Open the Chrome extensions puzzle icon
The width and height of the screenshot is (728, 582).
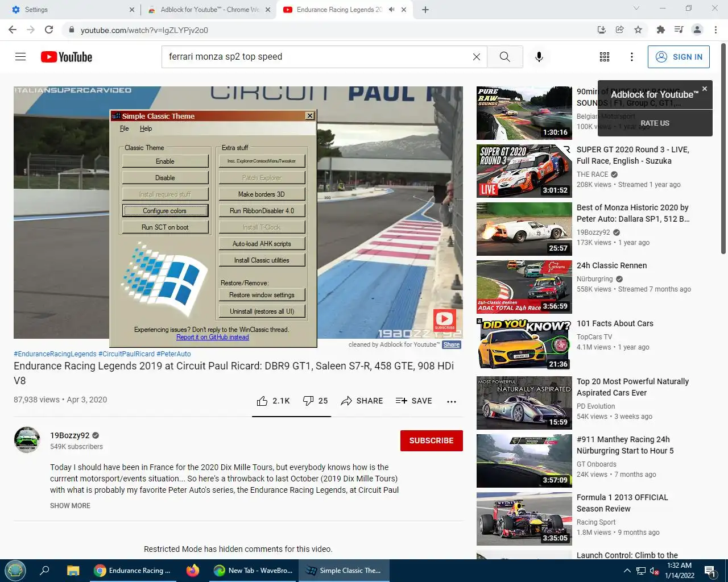tap(660, 30)
